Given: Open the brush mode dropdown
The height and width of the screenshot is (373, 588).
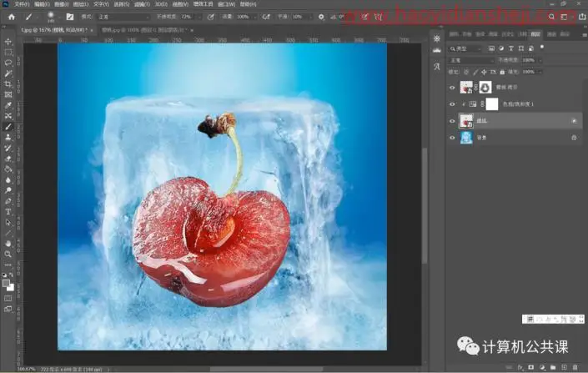Looking at the screenshot, I should click(x=123, y=17).
